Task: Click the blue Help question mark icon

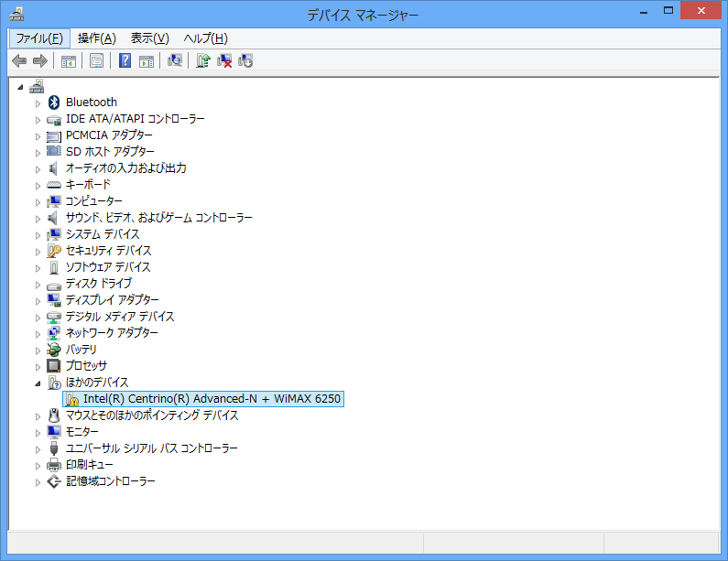Action: point(125,60)
